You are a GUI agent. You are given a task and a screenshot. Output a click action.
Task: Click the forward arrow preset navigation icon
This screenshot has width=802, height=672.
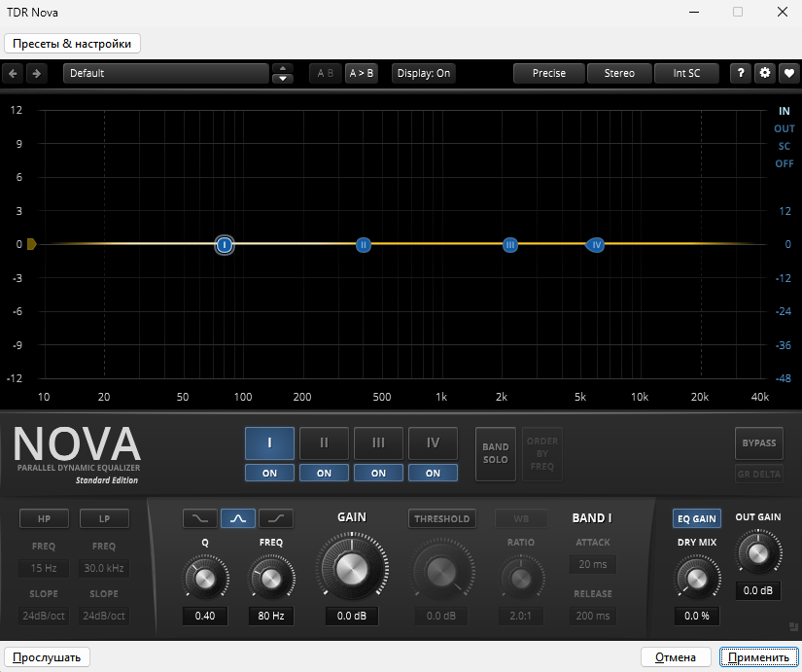tap(37, 73)
